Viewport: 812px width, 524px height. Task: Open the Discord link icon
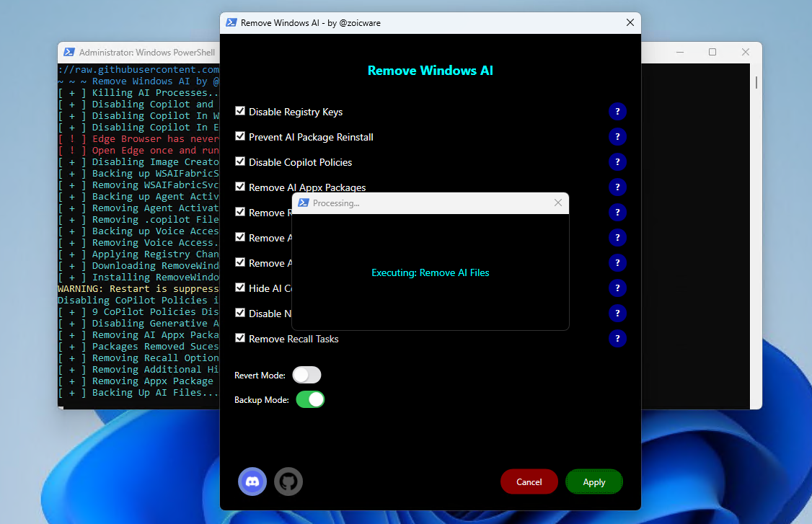click(x=252, y=481)
